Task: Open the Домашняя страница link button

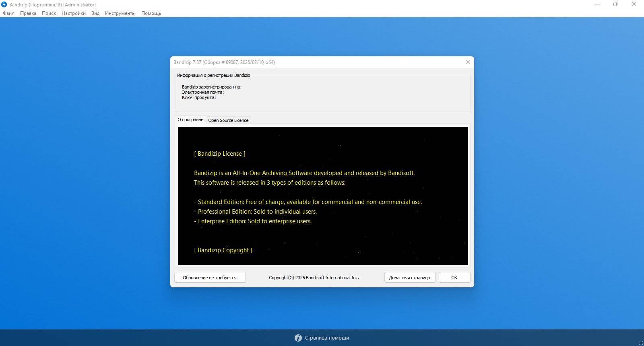Action: coord(409,278)
